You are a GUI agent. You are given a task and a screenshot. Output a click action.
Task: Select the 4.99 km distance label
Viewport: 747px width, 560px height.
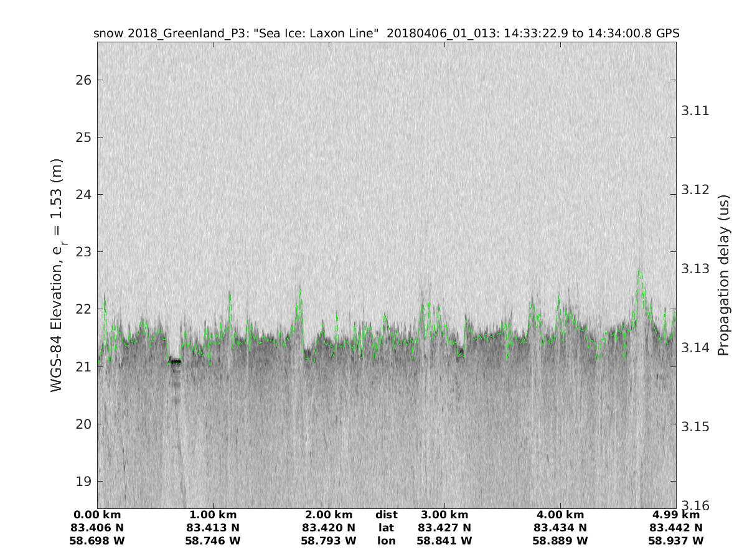(675, 515)
